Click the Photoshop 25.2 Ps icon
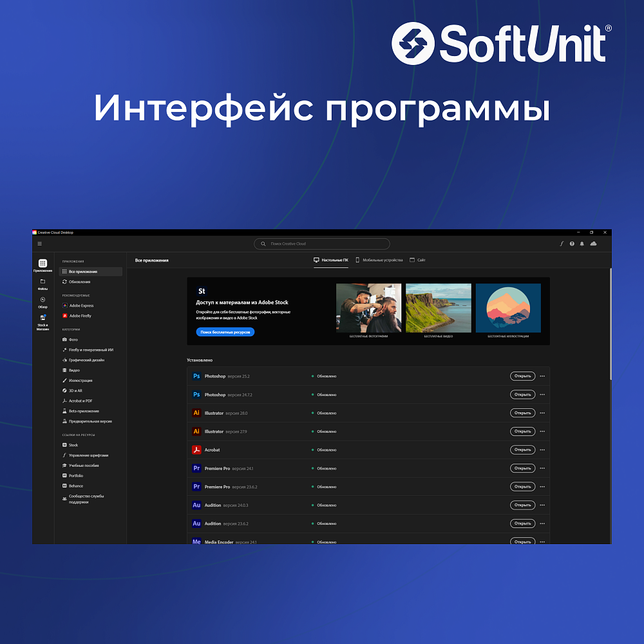The image size is (644, 644). [x=196, y=376]
